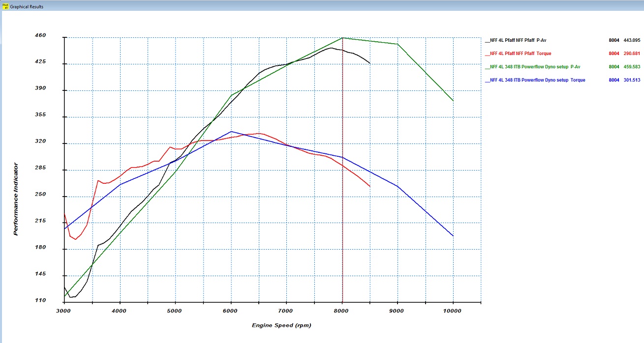Click the 301.513 torque readout value
This screenshot has width=644, height=343.
(631, 80)
